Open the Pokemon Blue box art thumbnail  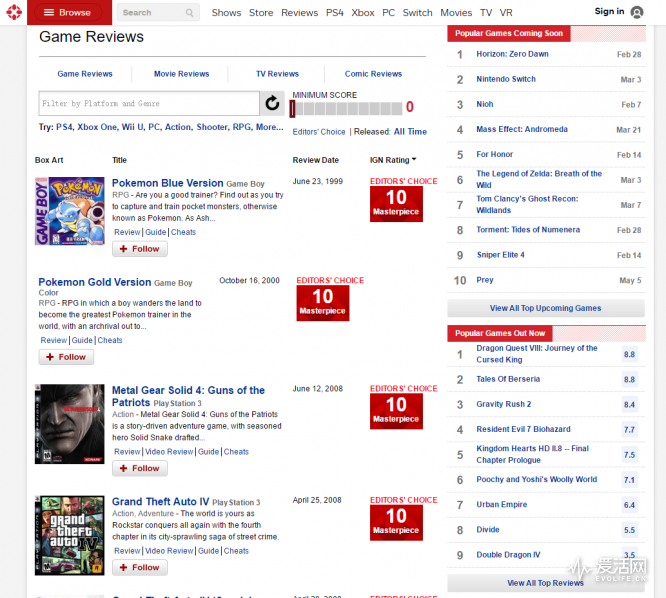[70, 211]
